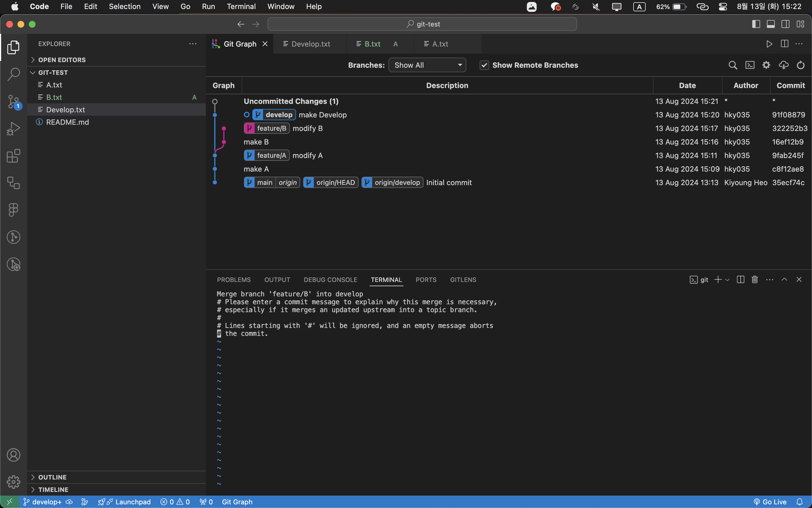
Task: Toggle the secondary side bar visibility
Action: point(785,24)
